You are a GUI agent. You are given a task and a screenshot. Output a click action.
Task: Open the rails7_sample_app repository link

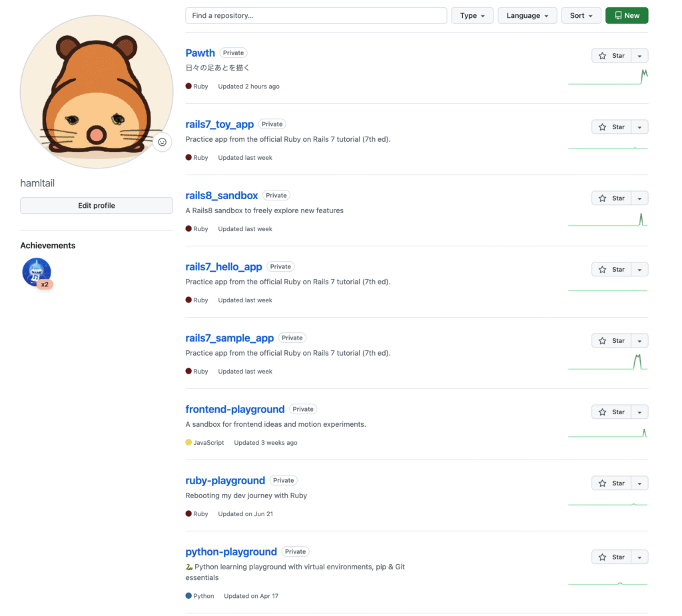coord(230,338)
